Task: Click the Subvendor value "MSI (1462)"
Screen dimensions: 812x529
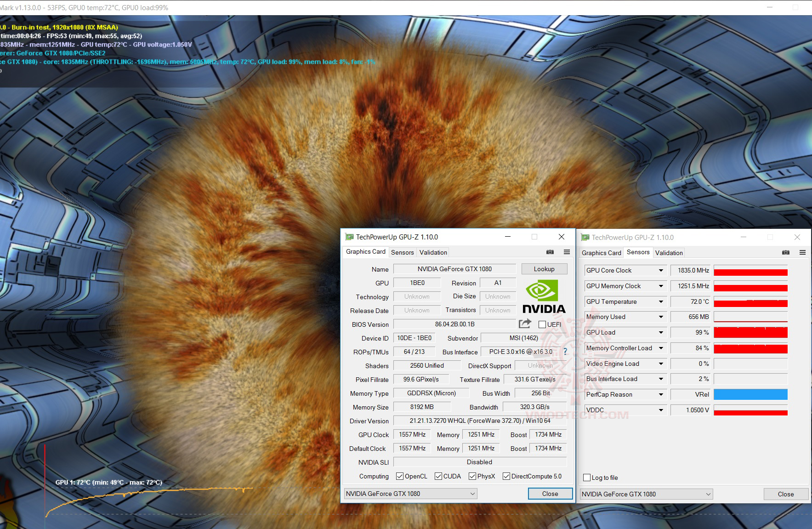Action: (524, 338)
